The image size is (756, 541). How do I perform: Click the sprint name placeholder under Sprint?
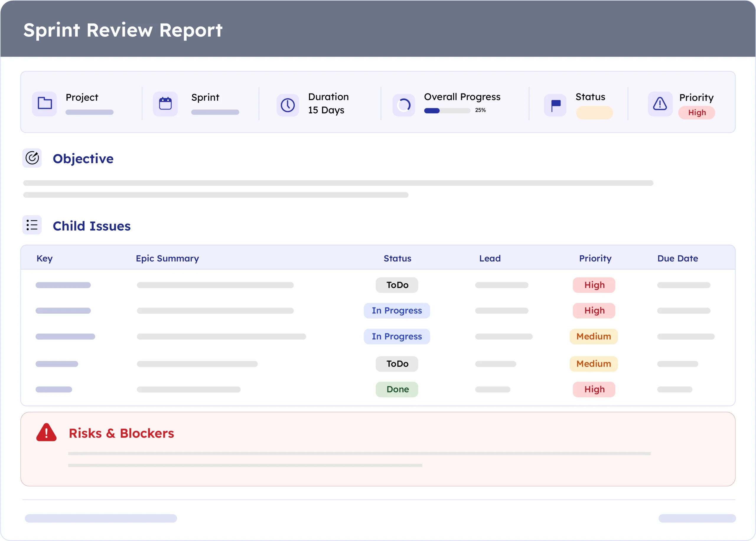pos(215,112)
